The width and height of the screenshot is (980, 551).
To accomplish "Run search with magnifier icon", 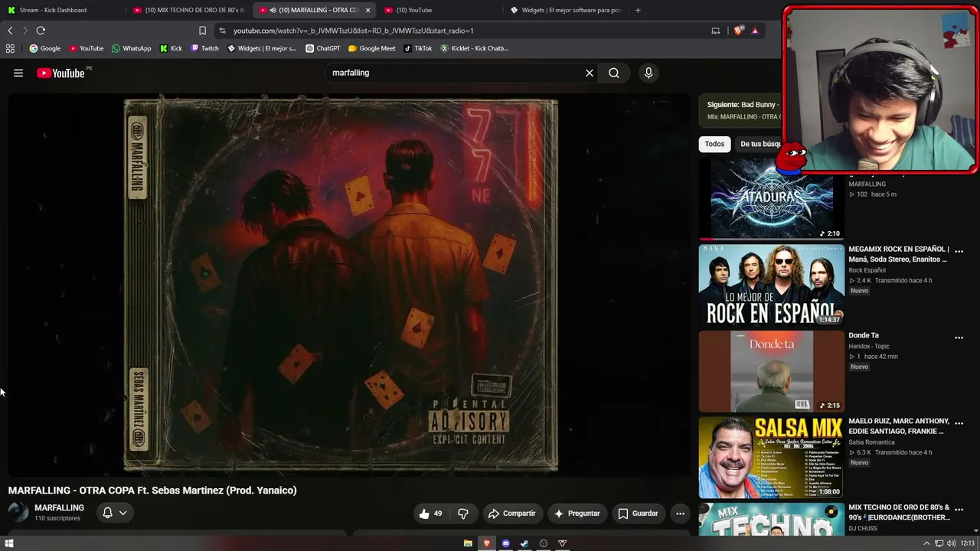I will (614, 73).
